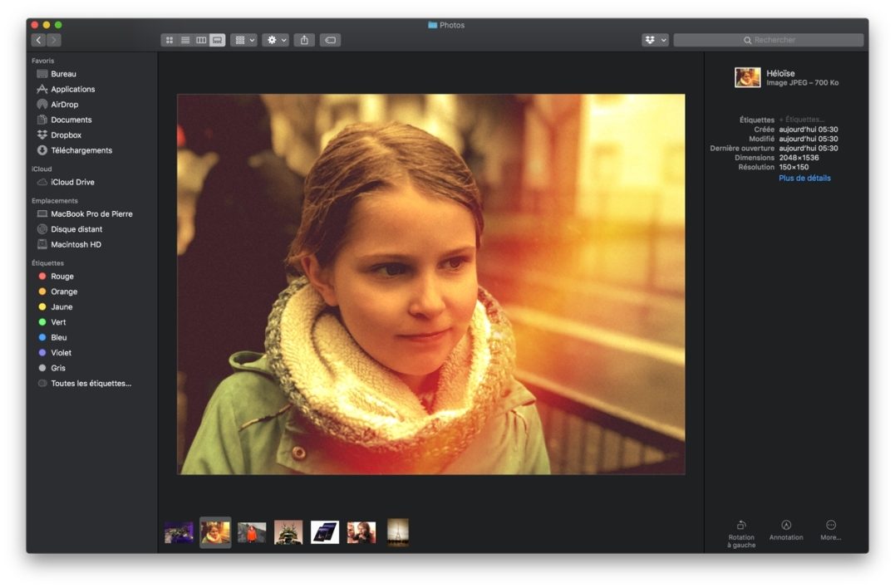Viewport: 895px width, 588px height.
Task: Open the Dropbox toolbar dropdown
Action: 655,40
